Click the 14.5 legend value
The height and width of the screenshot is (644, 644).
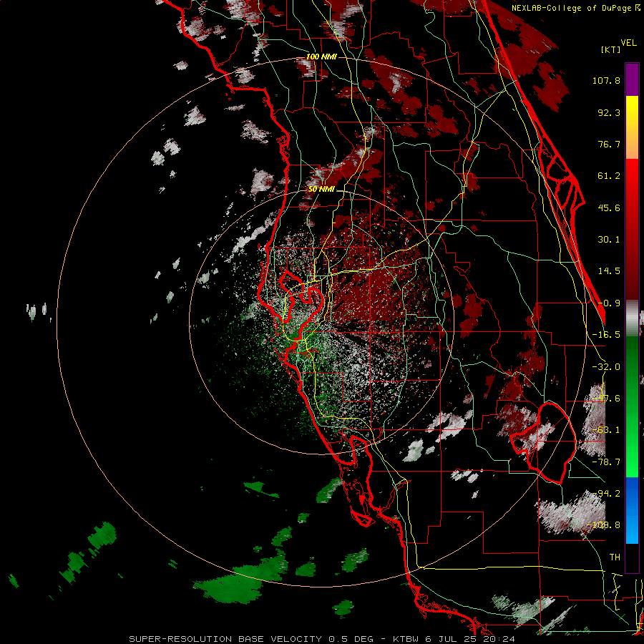(x=609, y=271)
